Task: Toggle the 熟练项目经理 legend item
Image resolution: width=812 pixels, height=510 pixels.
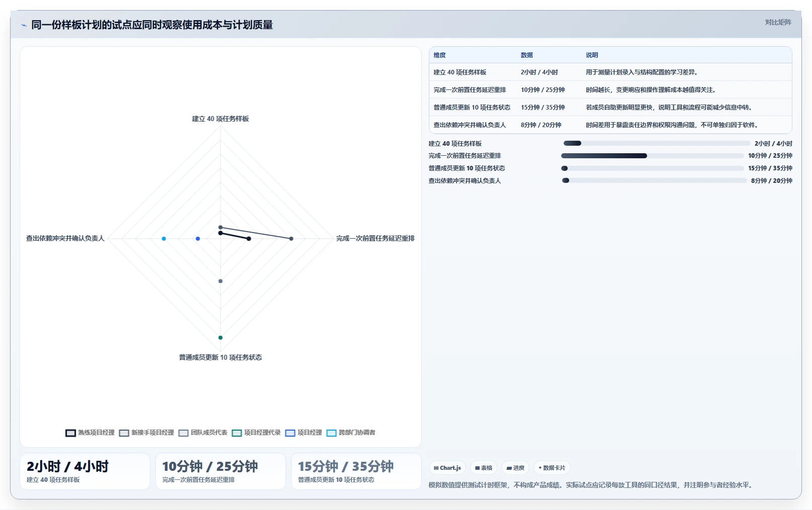Action: click(x=90, y=433)
